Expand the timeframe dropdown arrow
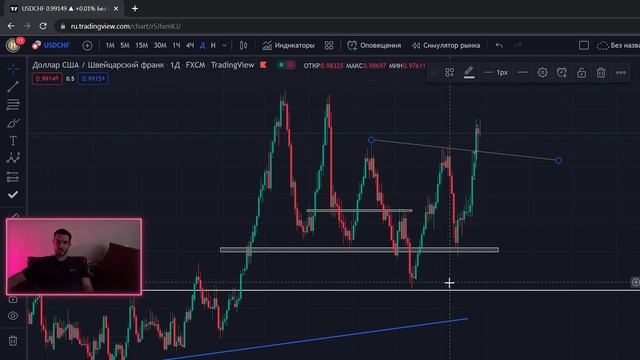Viewport: 640px width, 360px height. [x=224, y=46]
